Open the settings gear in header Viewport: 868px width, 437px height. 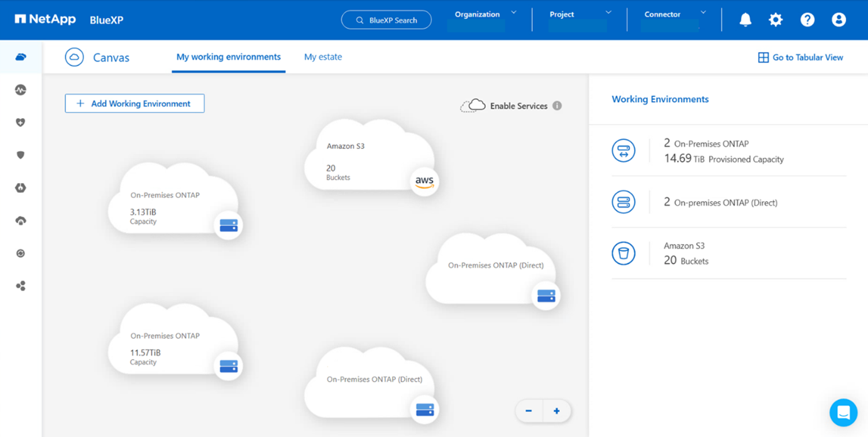point(776,19)
